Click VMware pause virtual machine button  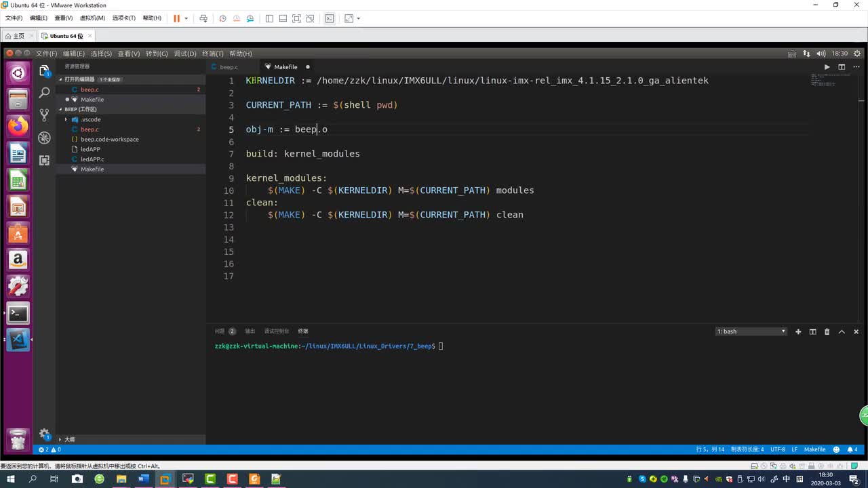click(x=176, y=18)
